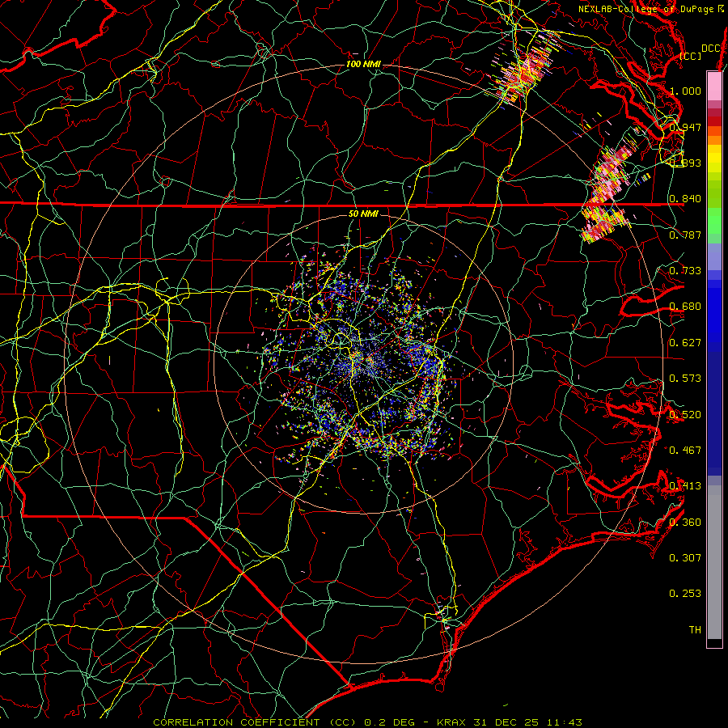Viewport: 728px width, 728px height.
Task: Click the 0.467 scale value
Action: pos(685,451)
